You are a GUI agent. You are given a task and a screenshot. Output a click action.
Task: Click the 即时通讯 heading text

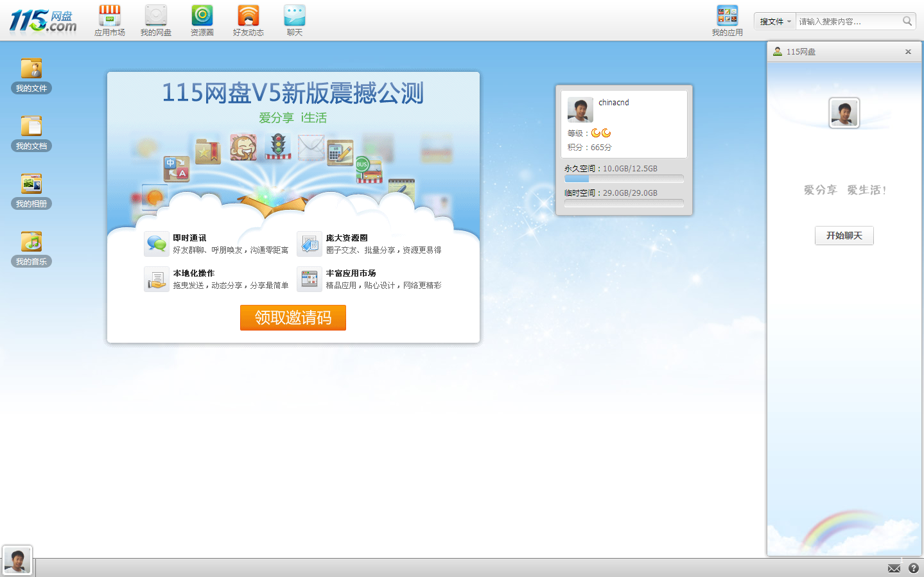click(189, 238)
